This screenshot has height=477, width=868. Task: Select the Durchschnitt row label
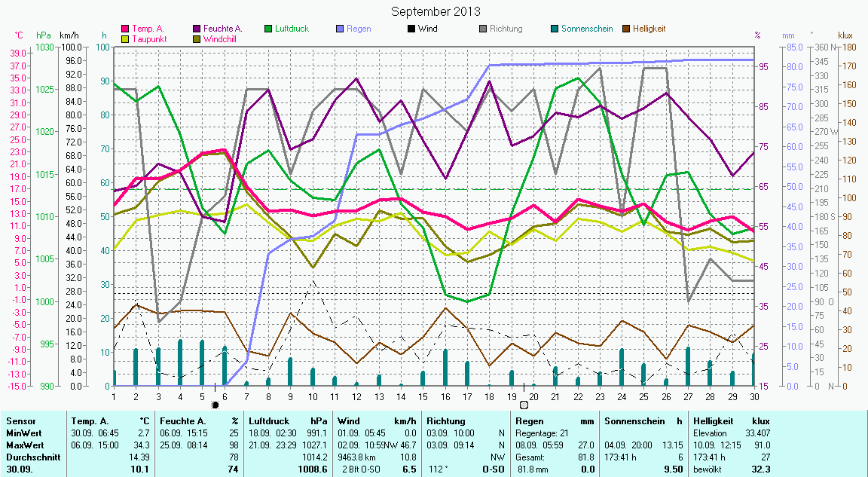30,457
